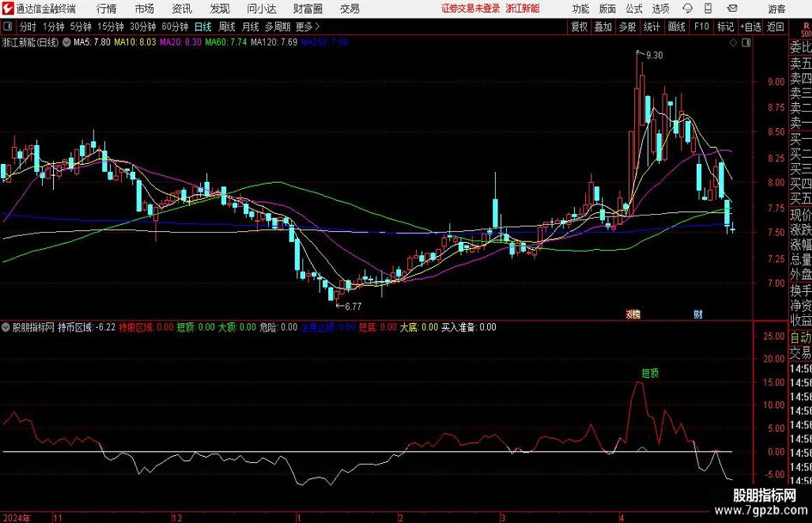812x523 pixels.
Task: Click the 2024年 date label on time axis
Action: (x=16, y=518)
